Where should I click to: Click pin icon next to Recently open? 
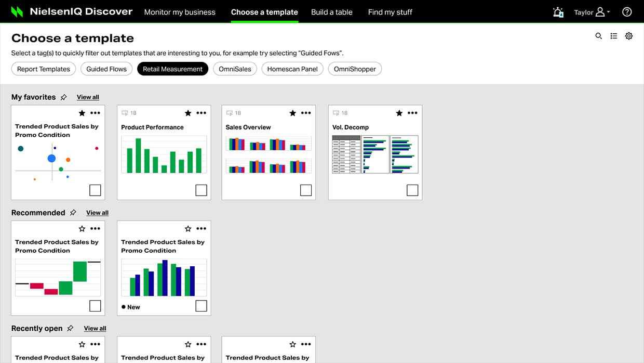coord(70,328)
